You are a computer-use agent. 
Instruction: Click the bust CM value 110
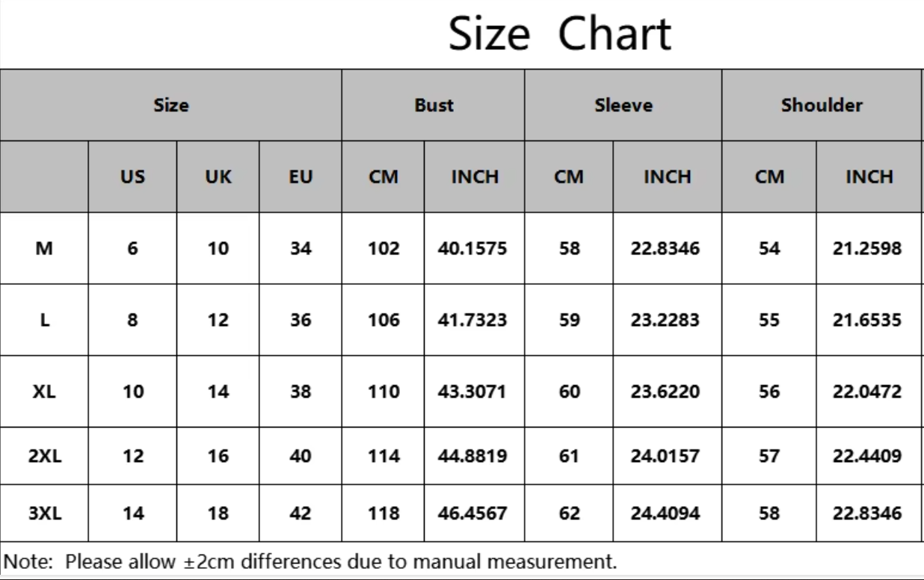point(384,392)
